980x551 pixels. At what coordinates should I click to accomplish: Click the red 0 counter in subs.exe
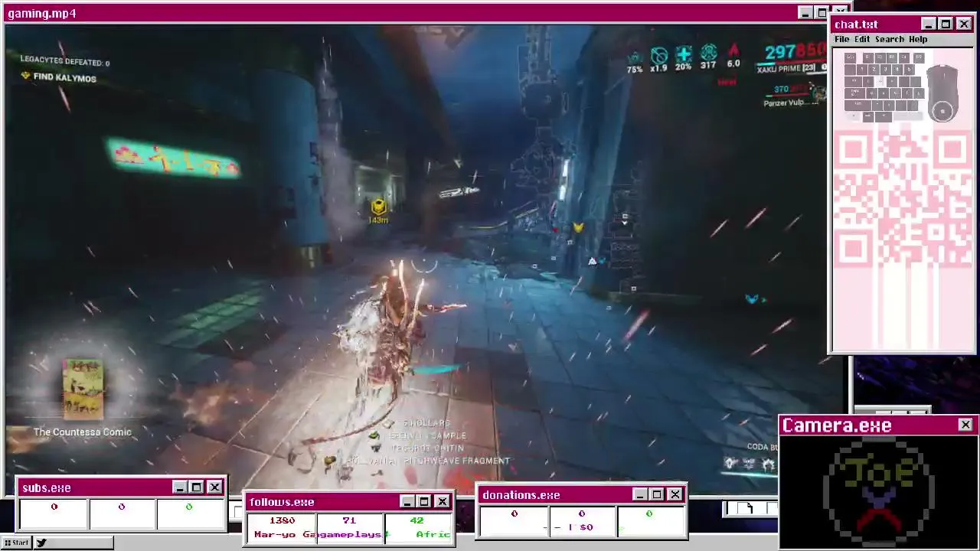(x=54, y=507)
